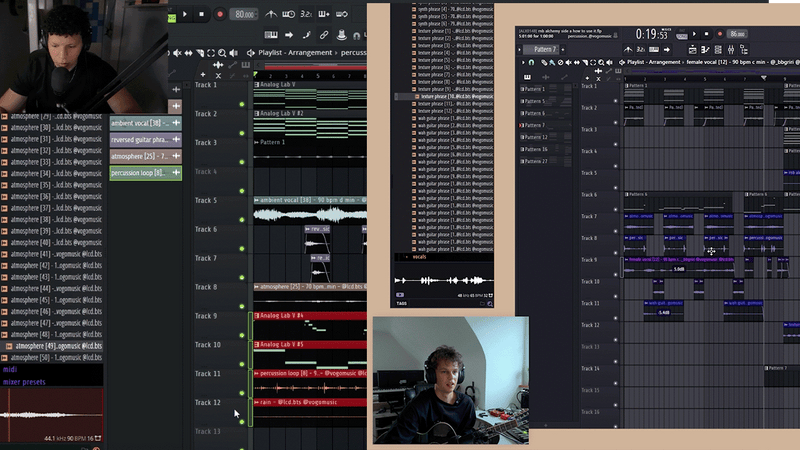Select ambient vocal [38] clip in picker

click(145, 123)
